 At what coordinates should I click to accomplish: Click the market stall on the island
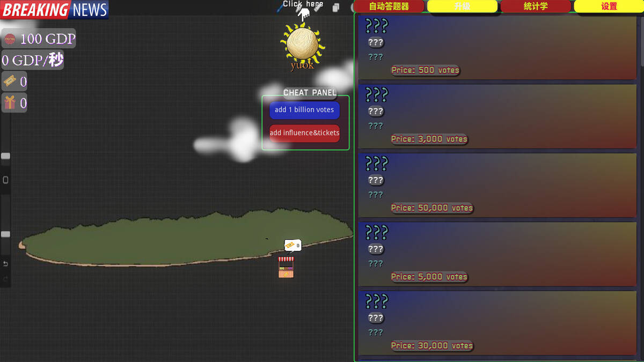(x=286, y=267)
